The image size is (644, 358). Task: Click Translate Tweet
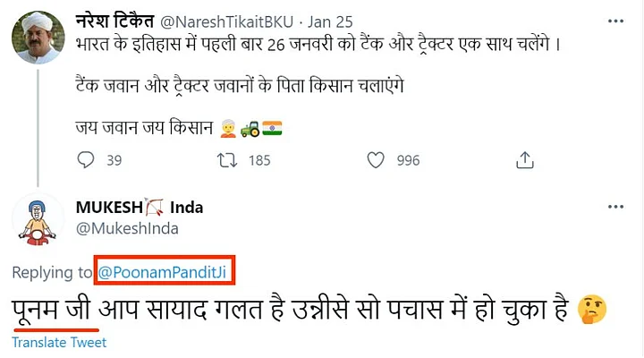pyautogui.click(x=59, y=343)
